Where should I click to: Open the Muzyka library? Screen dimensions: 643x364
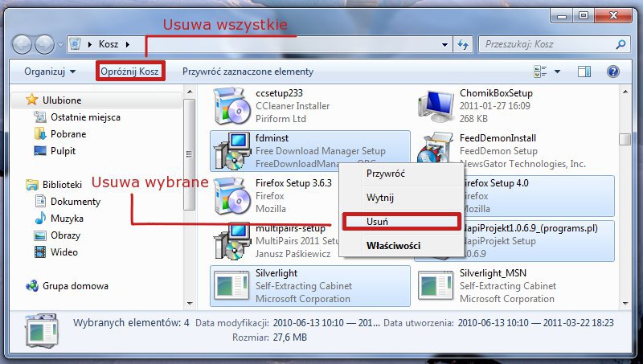point(67,219)
